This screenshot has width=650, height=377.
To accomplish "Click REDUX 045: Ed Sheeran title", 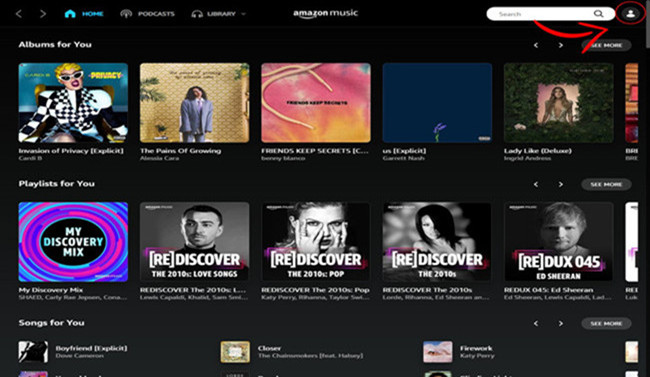I will click(x=548, y=290).
